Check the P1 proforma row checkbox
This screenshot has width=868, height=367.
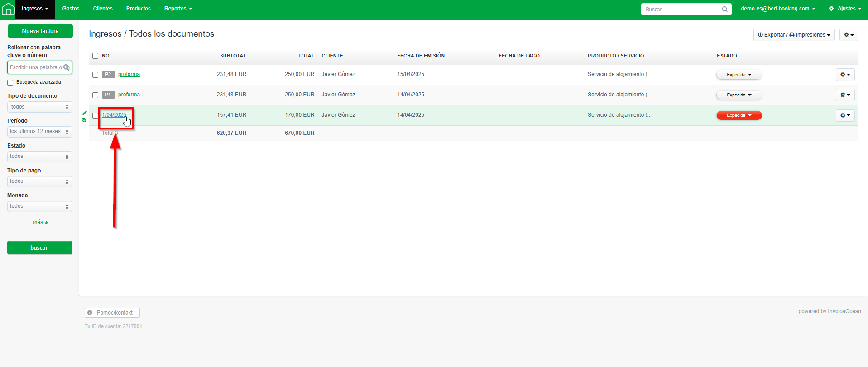point(95,95)
